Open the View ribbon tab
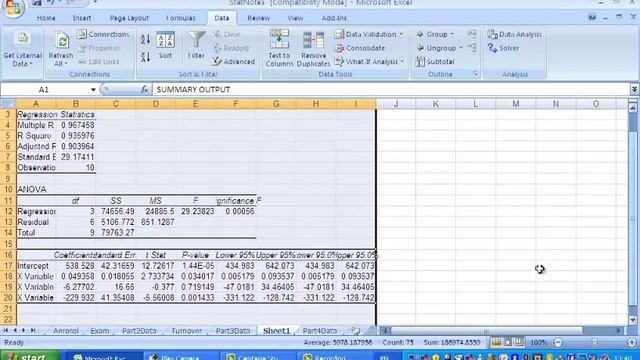 point(295,18)
